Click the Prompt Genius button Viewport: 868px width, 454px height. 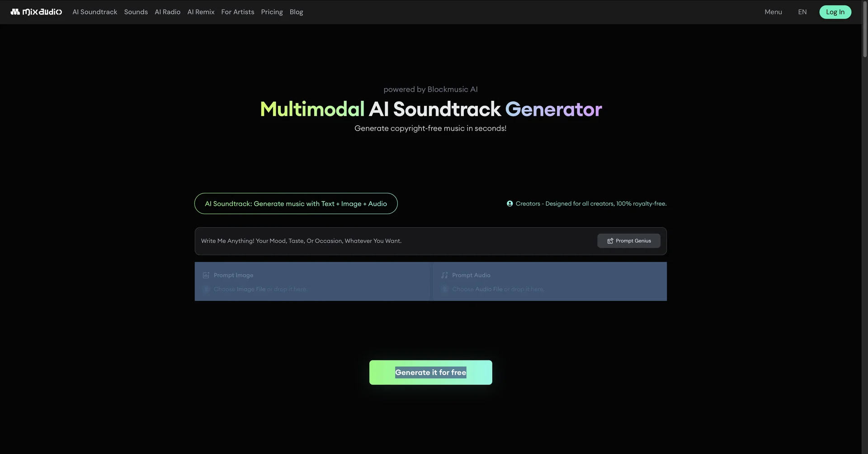[x=629, y=241]
